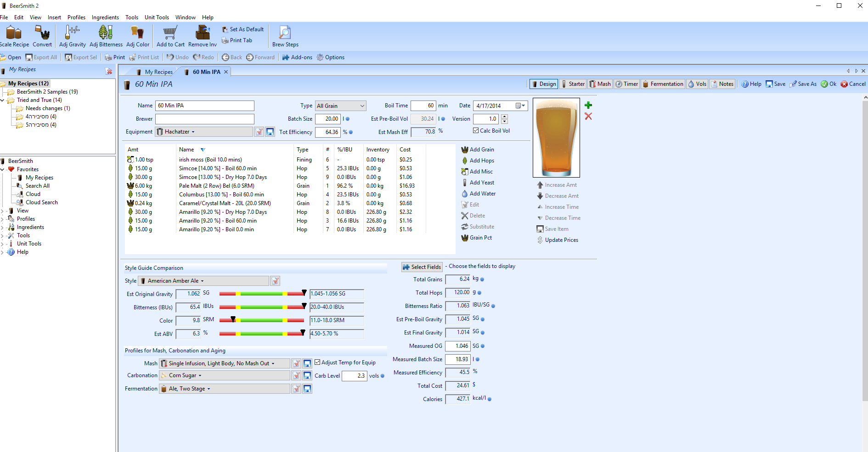Click Print in the secondary toolbar

point(115,57)
